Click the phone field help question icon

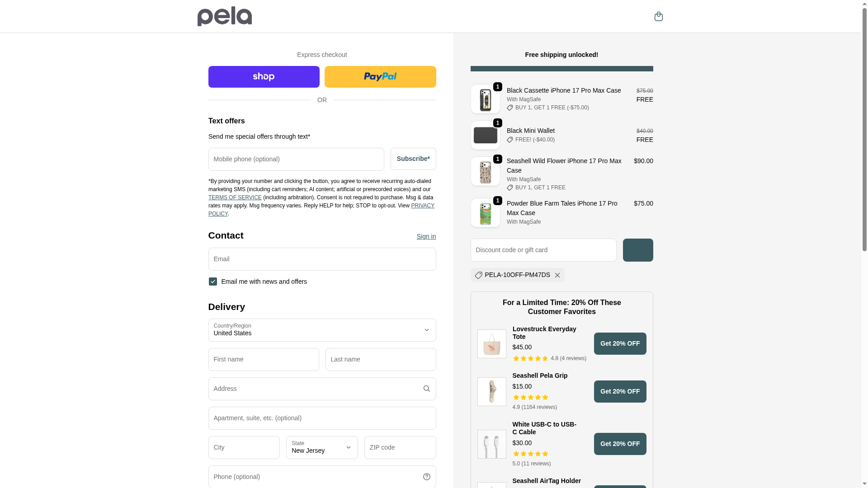click(426, 477)
